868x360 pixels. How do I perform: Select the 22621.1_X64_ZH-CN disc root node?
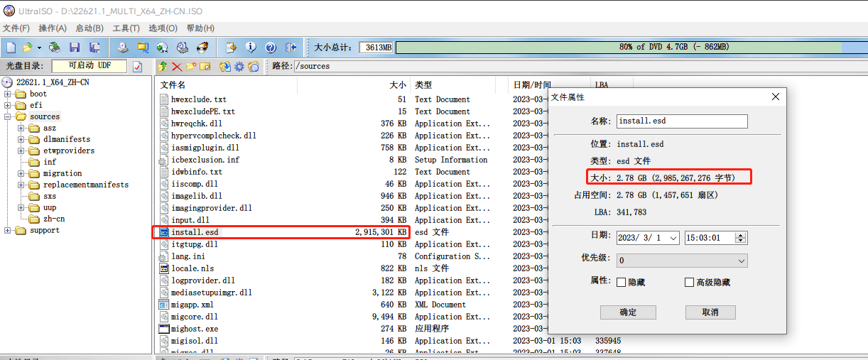coord(53,82)
